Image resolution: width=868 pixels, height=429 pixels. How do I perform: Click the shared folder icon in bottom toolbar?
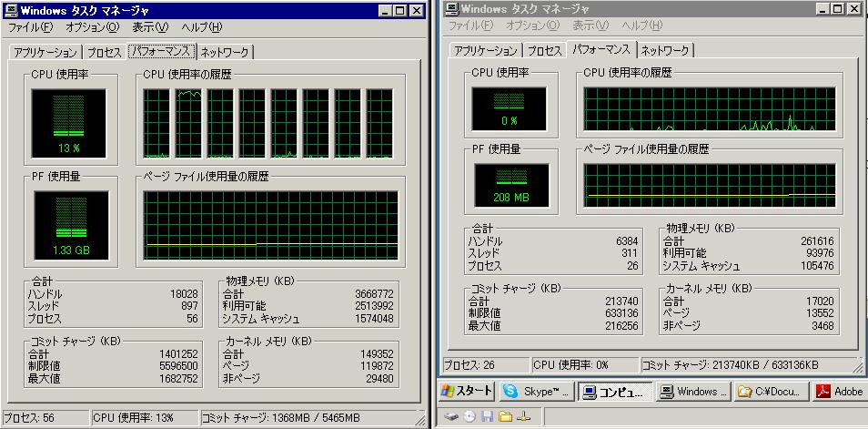505,416
